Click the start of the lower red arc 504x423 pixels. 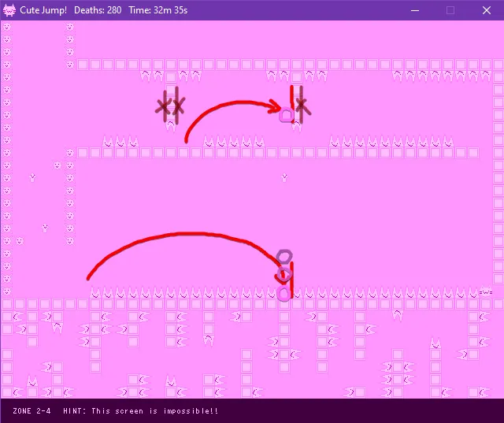(x=88, y=279)
